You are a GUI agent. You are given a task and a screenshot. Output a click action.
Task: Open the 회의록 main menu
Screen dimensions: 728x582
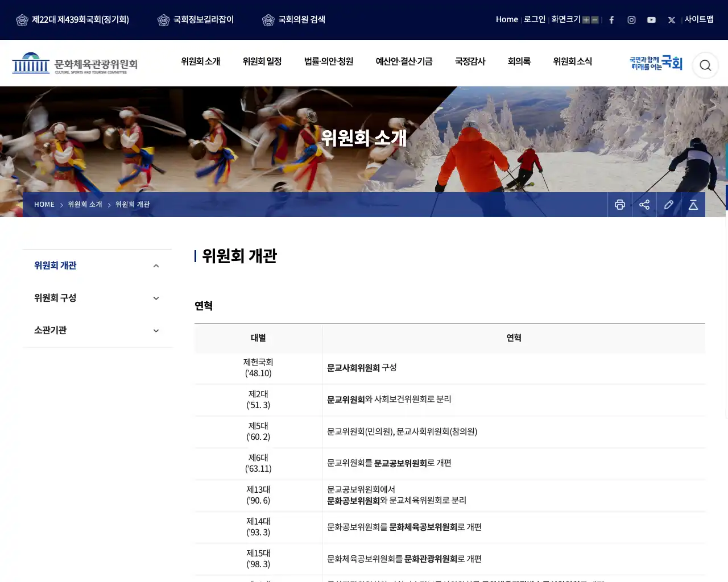[519, 61]
